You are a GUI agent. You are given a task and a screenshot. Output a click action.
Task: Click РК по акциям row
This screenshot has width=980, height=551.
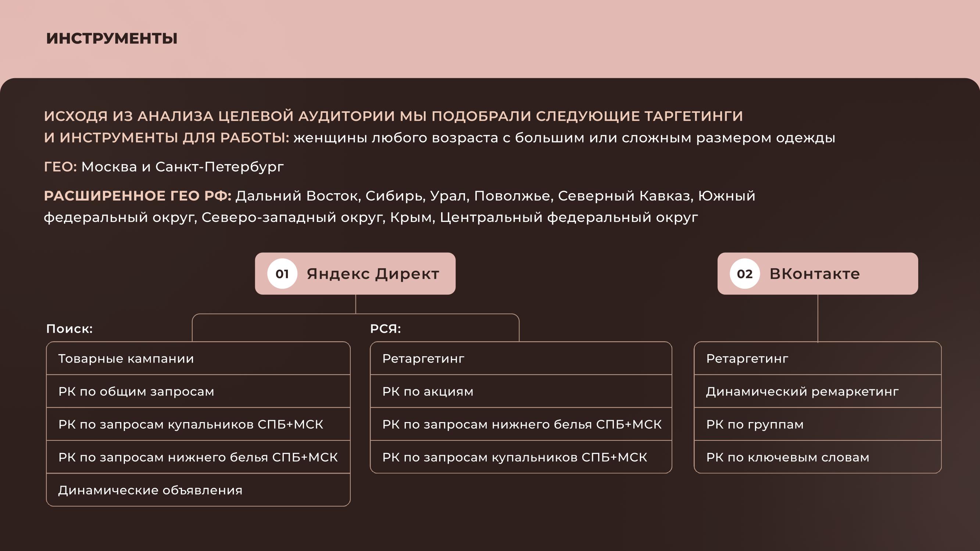point(521,391)
